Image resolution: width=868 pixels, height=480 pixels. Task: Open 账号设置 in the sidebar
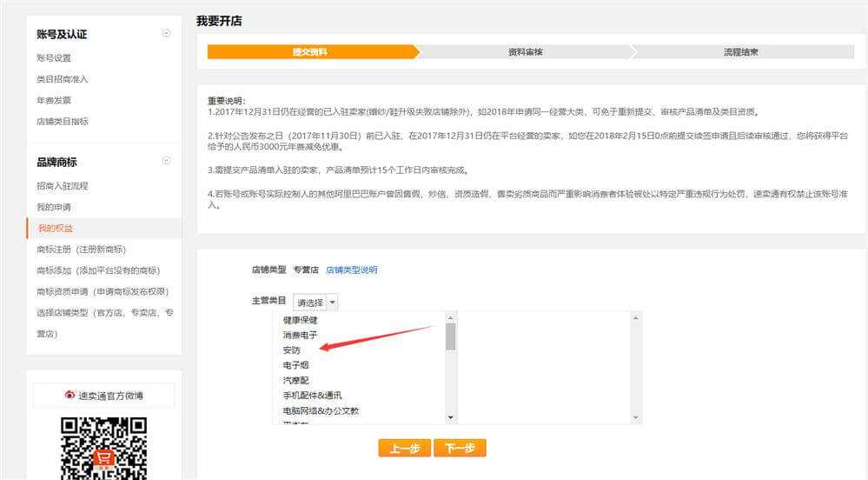tap(54, 58)
